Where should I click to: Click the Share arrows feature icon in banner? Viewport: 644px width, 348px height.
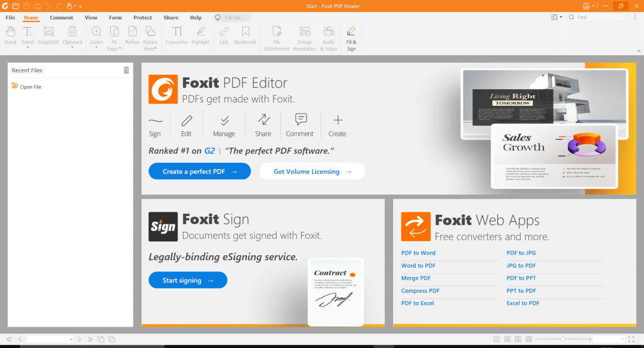click(x=264, y=119)
